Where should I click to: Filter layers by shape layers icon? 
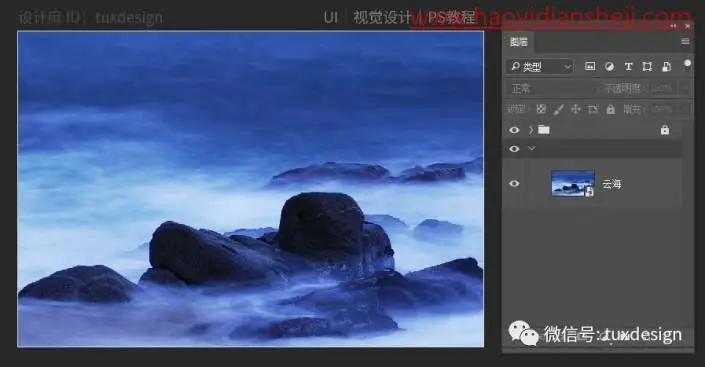pyautogui.click(x=647, y=67)
